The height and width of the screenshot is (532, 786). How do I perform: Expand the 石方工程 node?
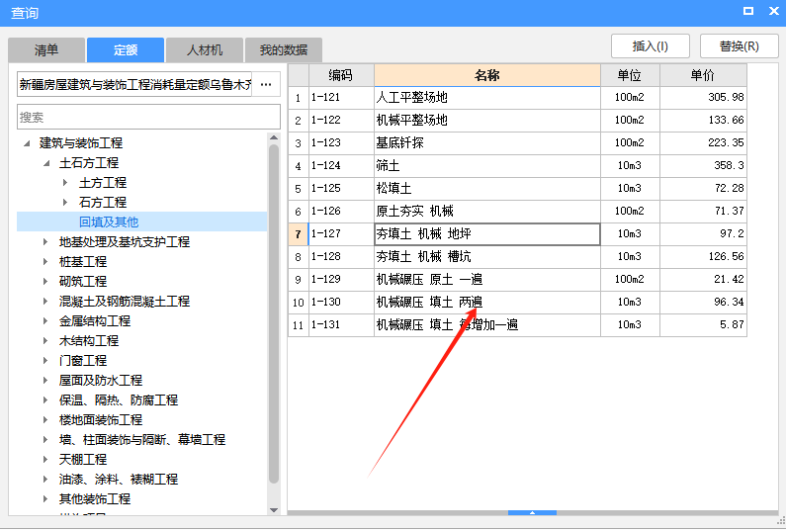(65, 202)
